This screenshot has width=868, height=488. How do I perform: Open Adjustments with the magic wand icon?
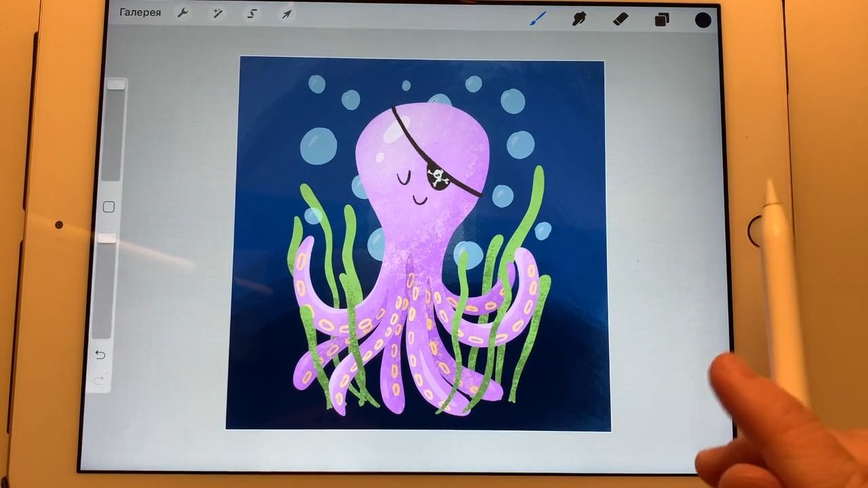click(x=218, y=14)
